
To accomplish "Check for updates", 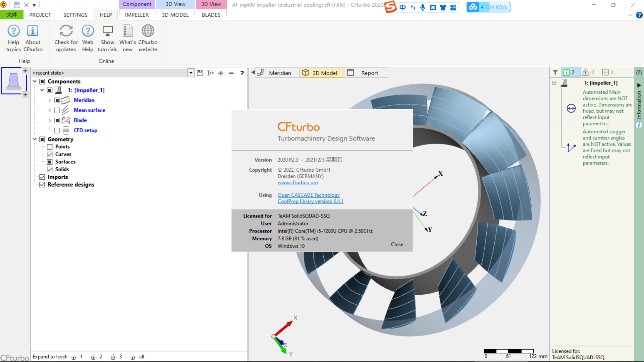I will (x=66, y=38).
